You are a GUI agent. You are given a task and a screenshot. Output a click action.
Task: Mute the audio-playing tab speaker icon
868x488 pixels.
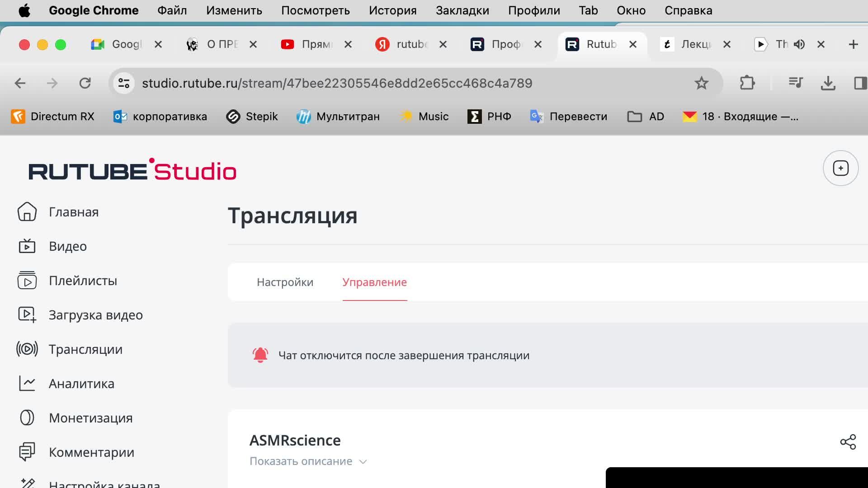(799, 44)
